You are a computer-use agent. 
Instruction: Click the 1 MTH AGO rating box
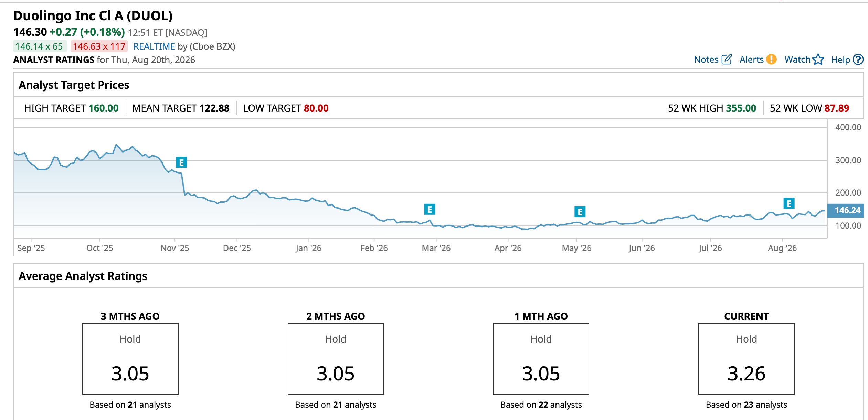click(x=541, y=359)
